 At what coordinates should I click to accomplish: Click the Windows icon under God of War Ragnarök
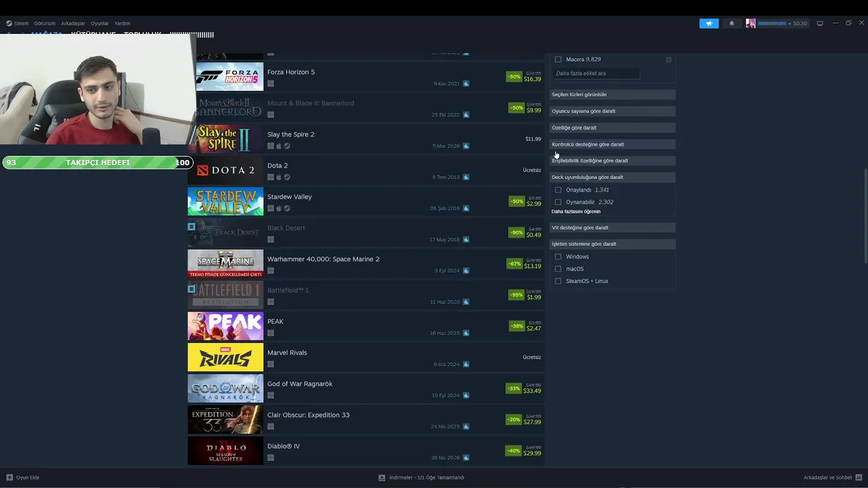click(271, 395)
